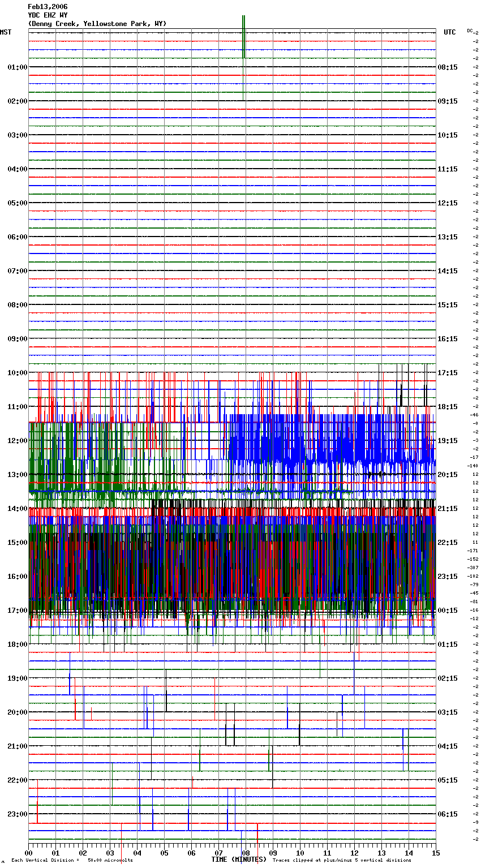Select the '12:00' MST hour label
The height and width of the screenshot is (868, 481).
[18, 441]
